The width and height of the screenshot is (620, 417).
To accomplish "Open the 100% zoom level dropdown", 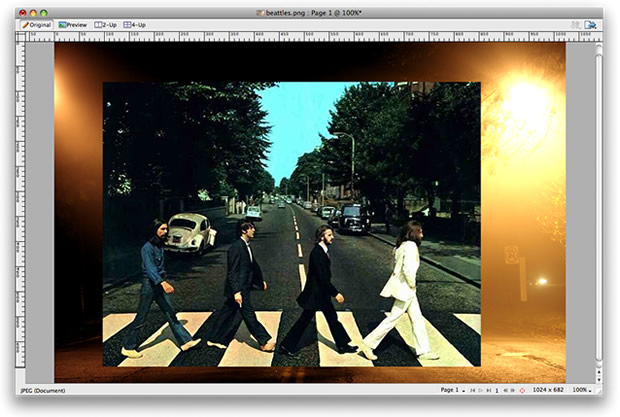I will (x=580, y=390).
